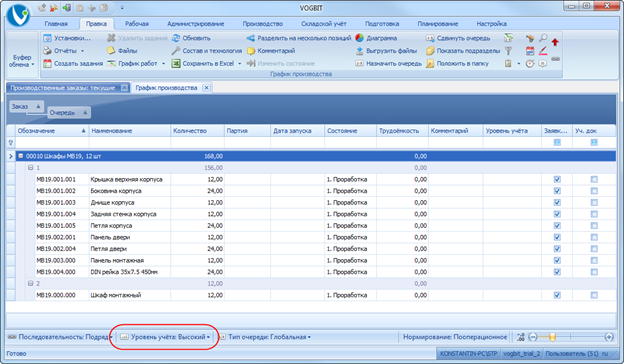This screenshot has height=364, width=624.
Task: Click the Установки settings icon
Action: 47,38
